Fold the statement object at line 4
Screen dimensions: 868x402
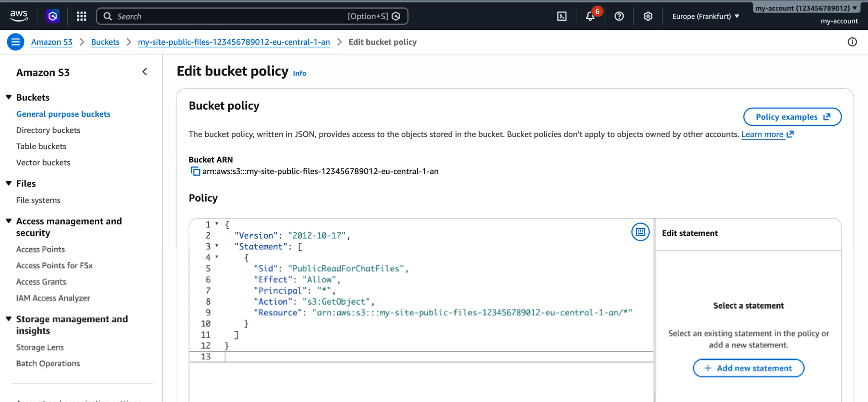(x=217, y=257)
